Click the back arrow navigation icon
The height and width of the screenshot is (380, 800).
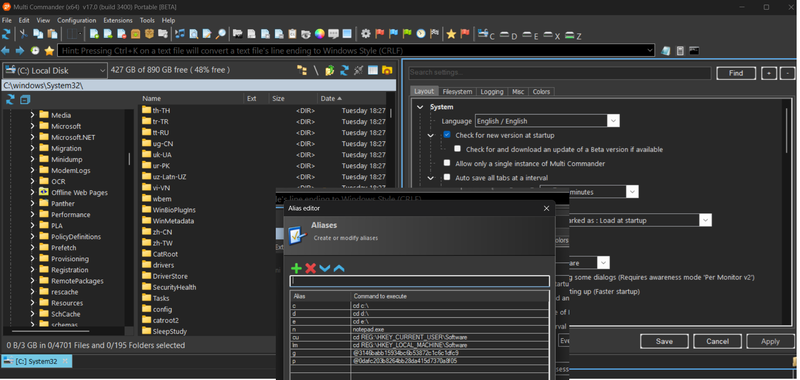point(6,50)
